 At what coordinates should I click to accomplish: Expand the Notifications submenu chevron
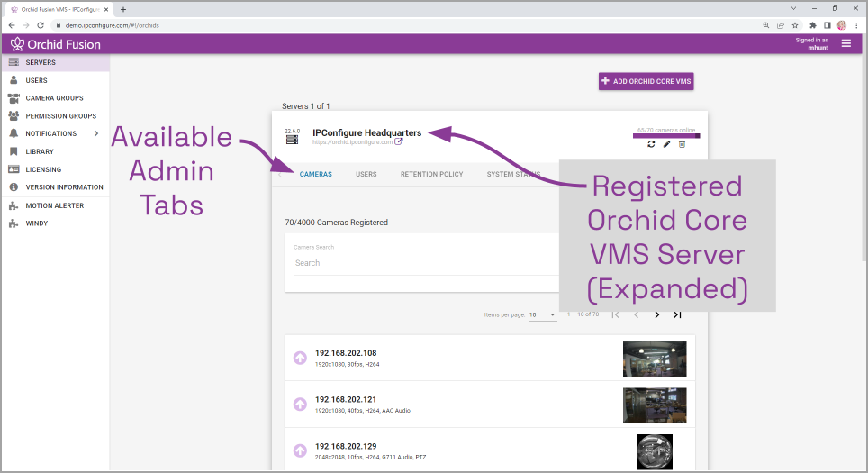96,133
